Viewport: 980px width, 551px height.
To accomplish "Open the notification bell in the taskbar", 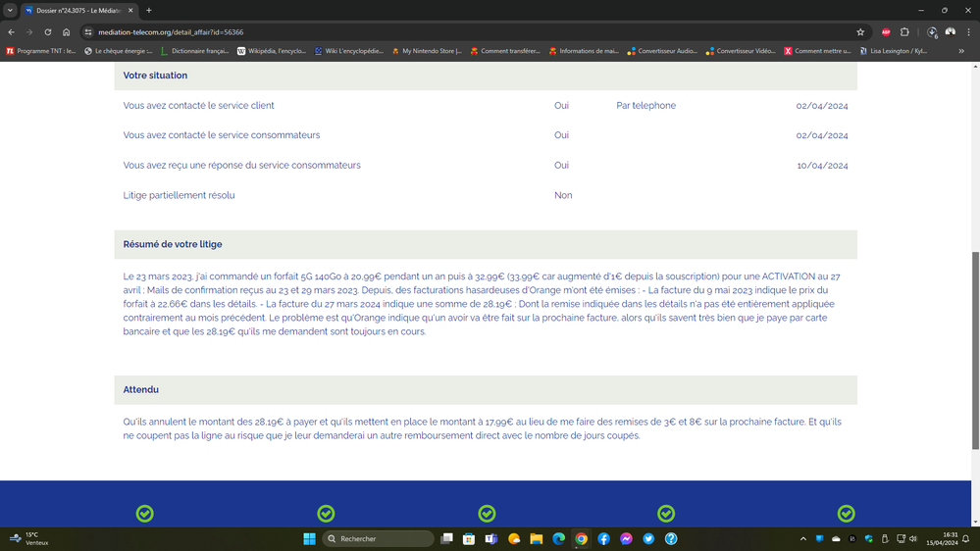I will coord(966,538).
